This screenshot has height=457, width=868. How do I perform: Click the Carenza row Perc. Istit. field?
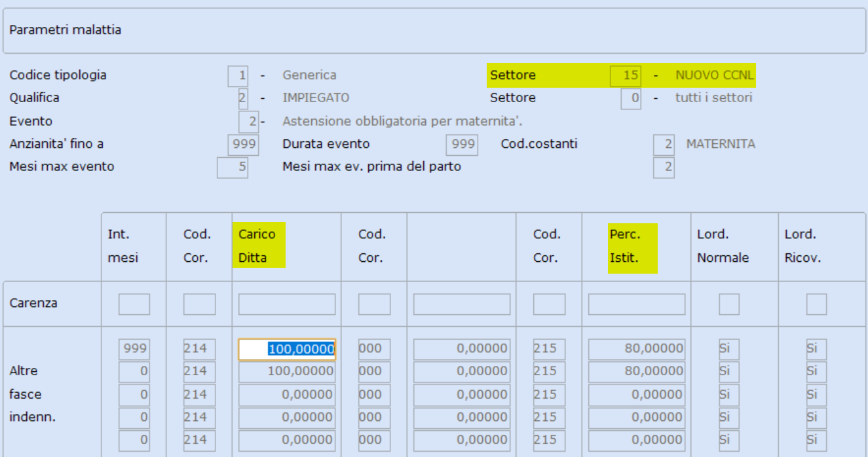tap(637, 304)
